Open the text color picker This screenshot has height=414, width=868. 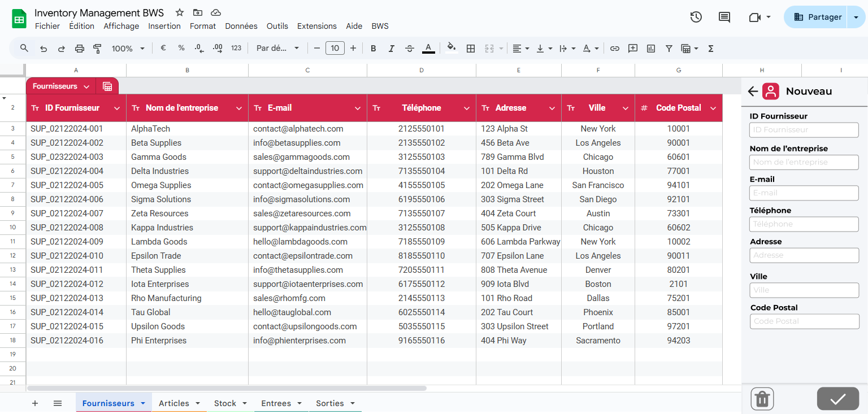pyautogui.click(x=428, y=49)
